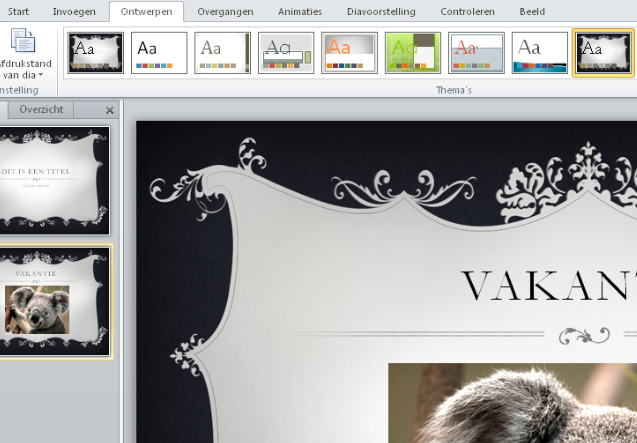Choose the theme with blue wave bottom
The image size is (637, 443).
pyautogui.click(x=540, y=53)
